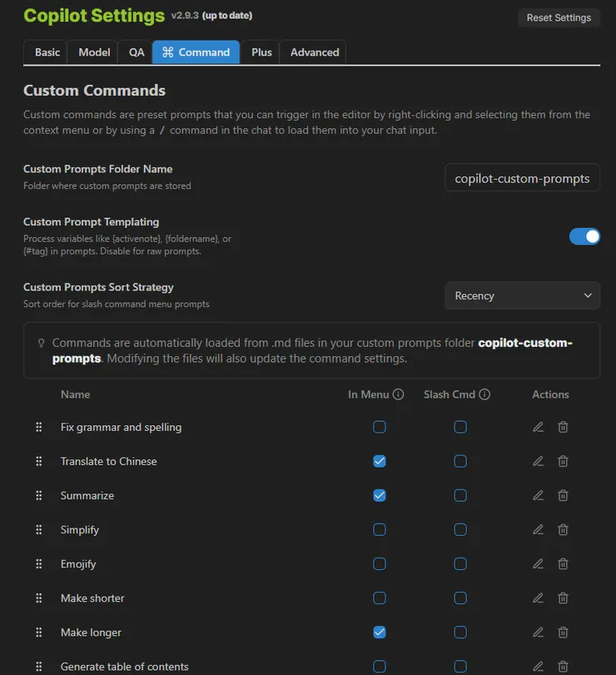The image size is (616, 675).
Task: Click the Reset Settings button
Action: tap(559, 17)
